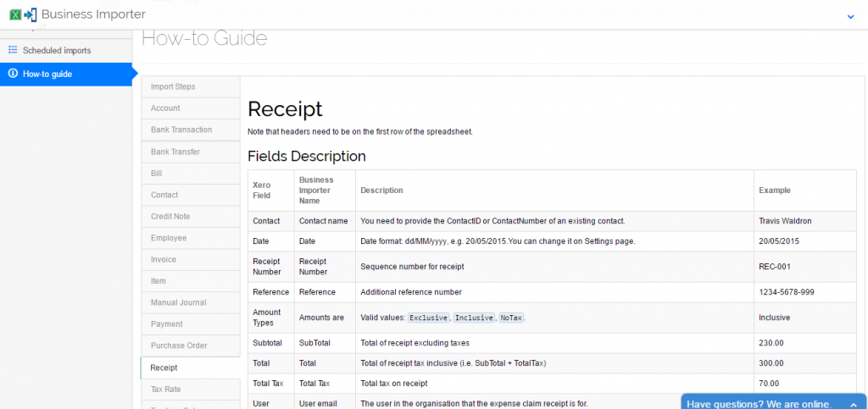The height and width of the screenshot is (409, 868).
Task: Open the Item guide tab
Action: click(191, 281)
